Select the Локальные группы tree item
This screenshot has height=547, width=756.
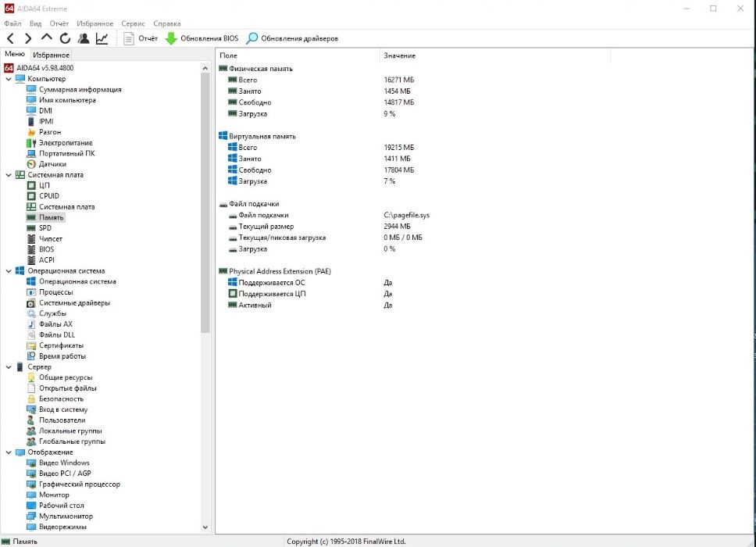point(70,431)
